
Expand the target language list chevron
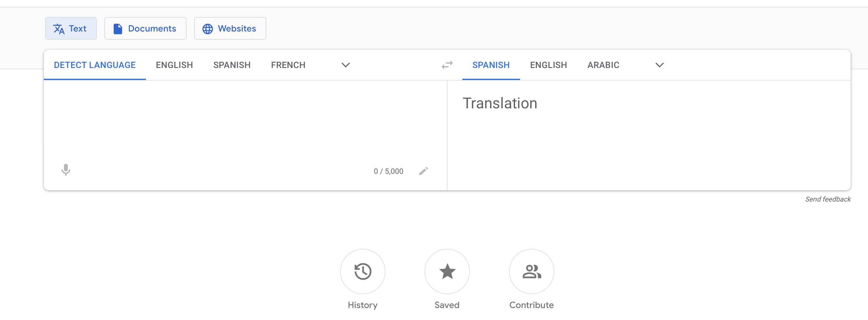[659, 65]
